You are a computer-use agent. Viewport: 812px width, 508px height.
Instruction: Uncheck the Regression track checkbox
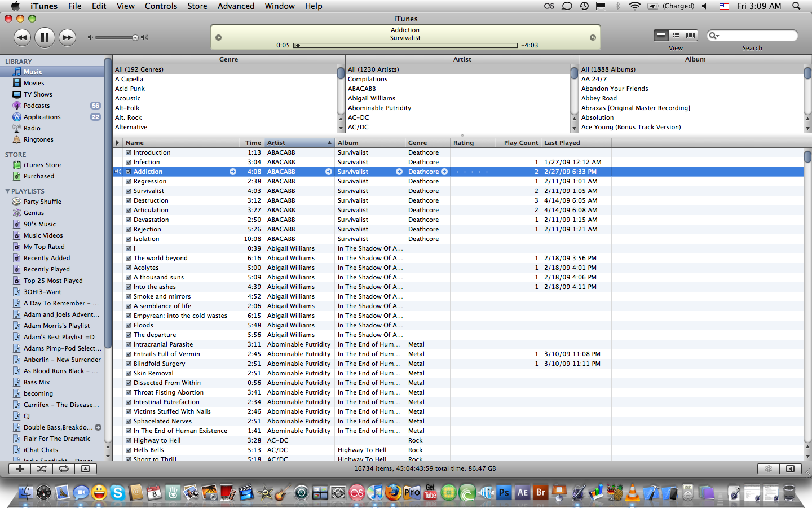click(x=129, y=181)
